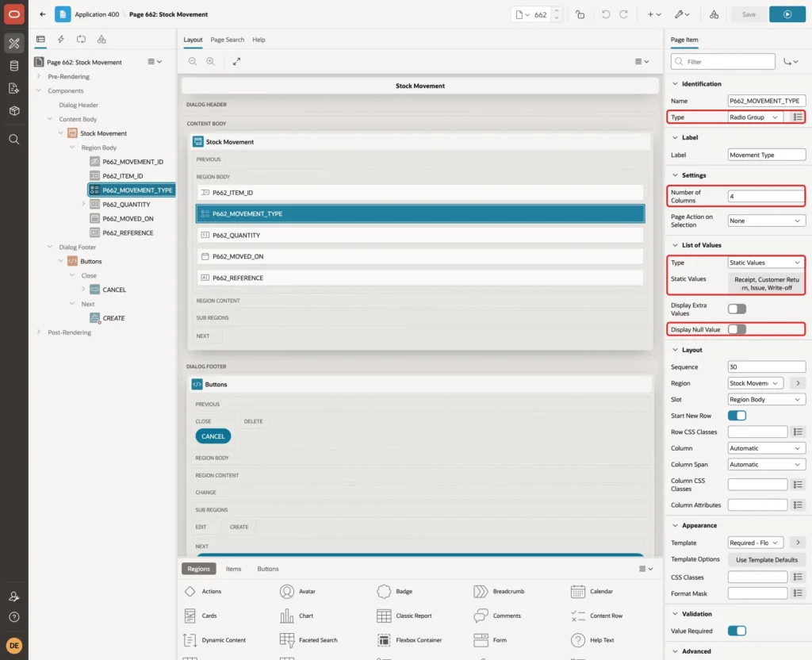Image resolution: width=812 pixels, height=660 pixels.
Task: Turn off the Start New Row switch
Action: point(737,416)
